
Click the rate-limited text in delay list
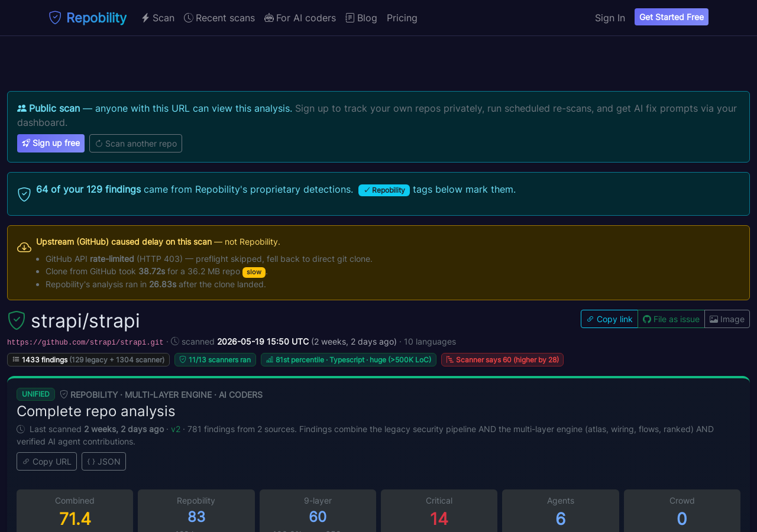click(x=112, y=259)
